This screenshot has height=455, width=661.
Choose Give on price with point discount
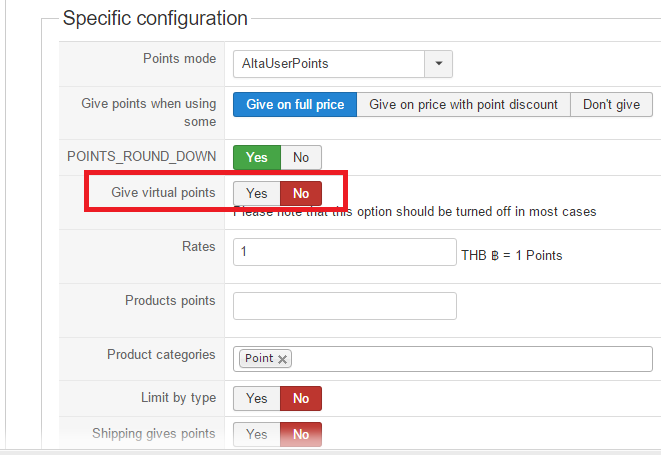(x=463, y=104)
